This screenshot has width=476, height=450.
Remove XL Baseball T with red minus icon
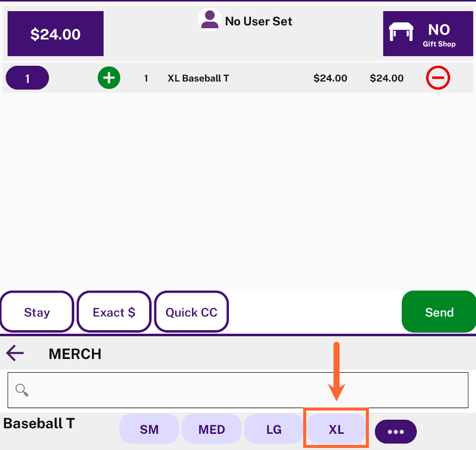(438, 78)
